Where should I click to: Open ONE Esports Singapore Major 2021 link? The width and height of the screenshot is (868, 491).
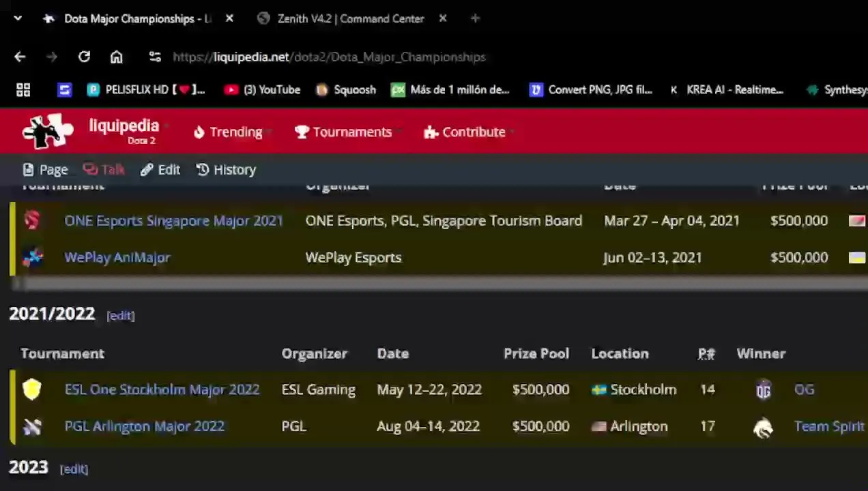click(x=173, y=221)
